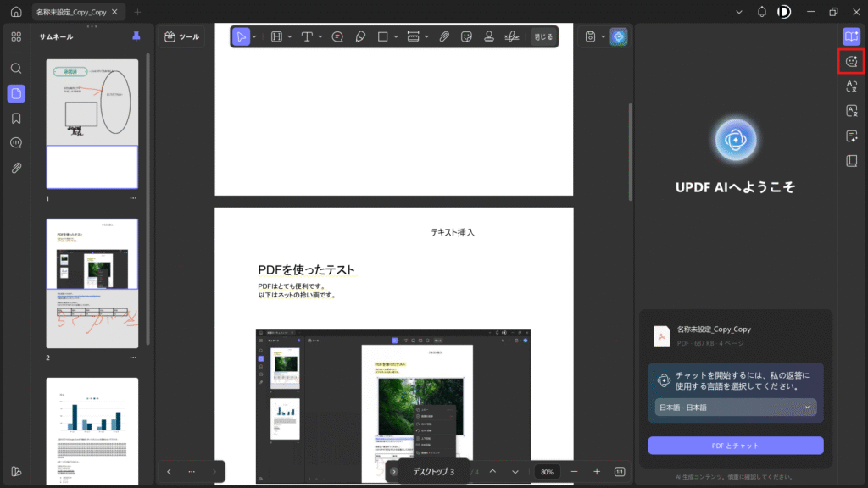
Task: Click the PDF とチャット button
Action: click(x=735, y=446)
